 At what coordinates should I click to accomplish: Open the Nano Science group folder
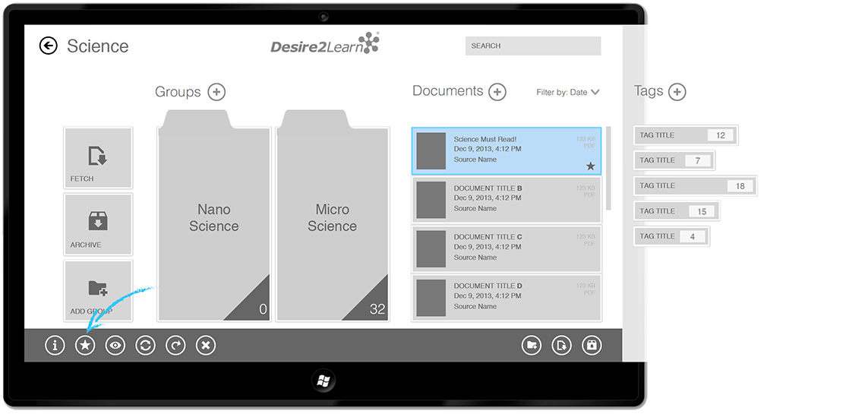[213, 218]
